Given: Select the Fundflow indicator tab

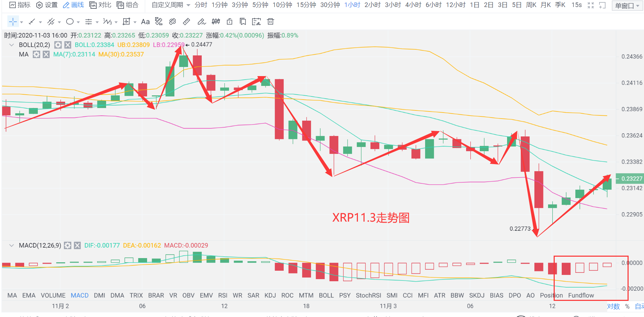Looking at the screenshot, I should [x=581, y=296].
